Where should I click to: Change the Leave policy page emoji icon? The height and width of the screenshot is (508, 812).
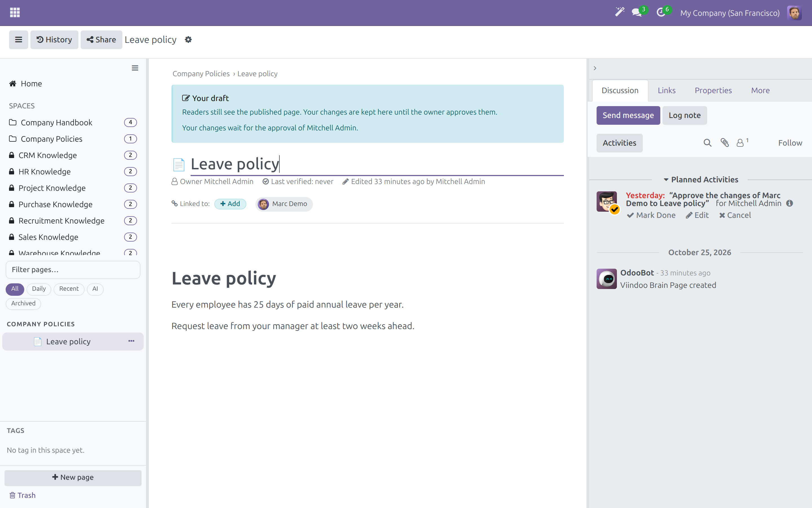(179, 165)
